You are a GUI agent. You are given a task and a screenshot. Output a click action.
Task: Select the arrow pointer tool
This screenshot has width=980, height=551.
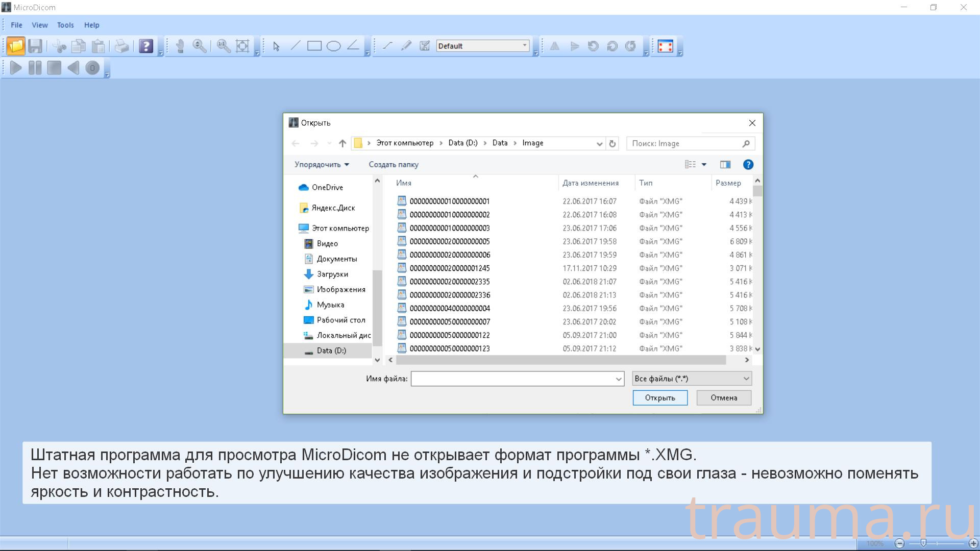click(276, 46)
